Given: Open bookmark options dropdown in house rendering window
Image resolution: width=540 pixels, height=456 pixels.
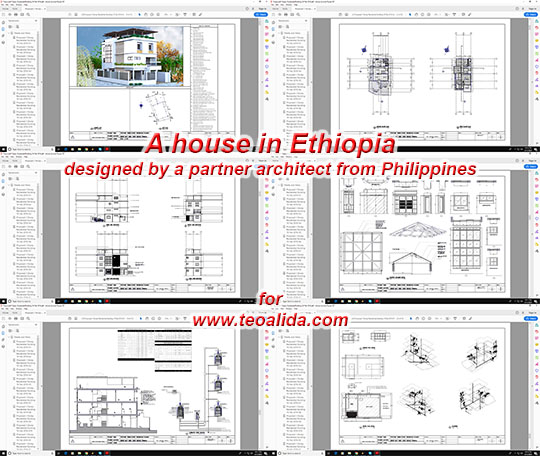Looking at the screenshot, I should click(x=10, y=27).
